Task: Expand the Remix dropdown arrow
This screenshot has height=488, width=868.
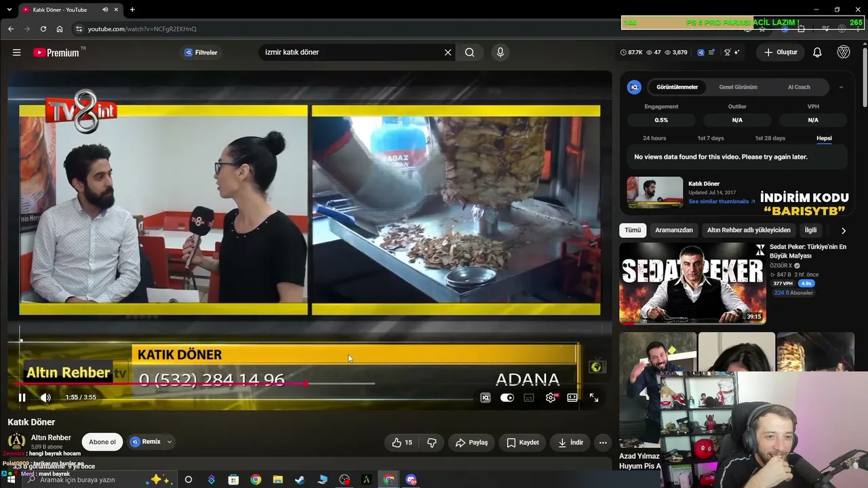Action: [170, 442]
